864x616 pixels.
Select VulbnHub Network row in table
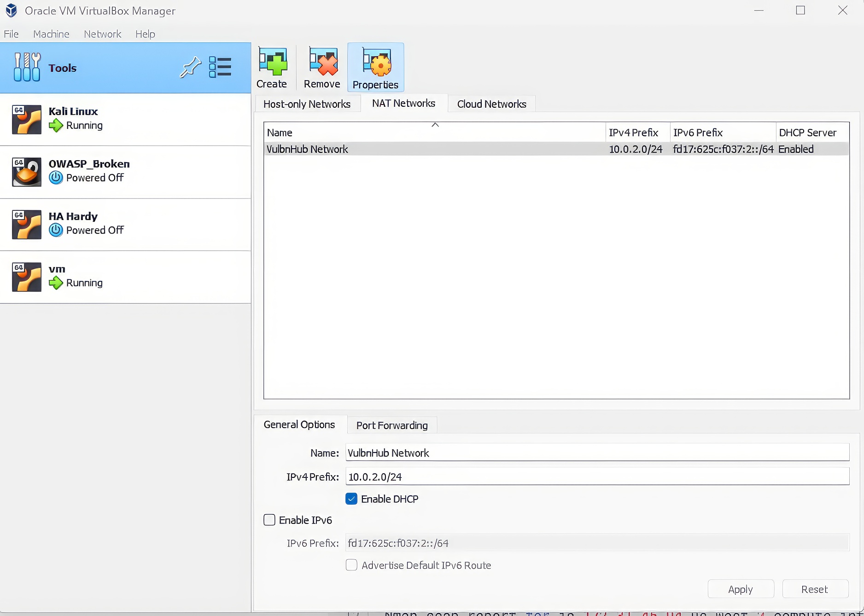click(556, 149)
